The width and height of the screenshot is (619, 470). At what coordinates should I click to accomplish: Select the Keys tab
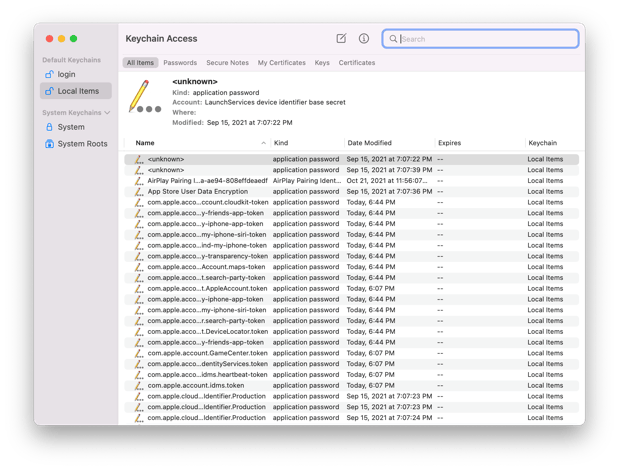322,63
